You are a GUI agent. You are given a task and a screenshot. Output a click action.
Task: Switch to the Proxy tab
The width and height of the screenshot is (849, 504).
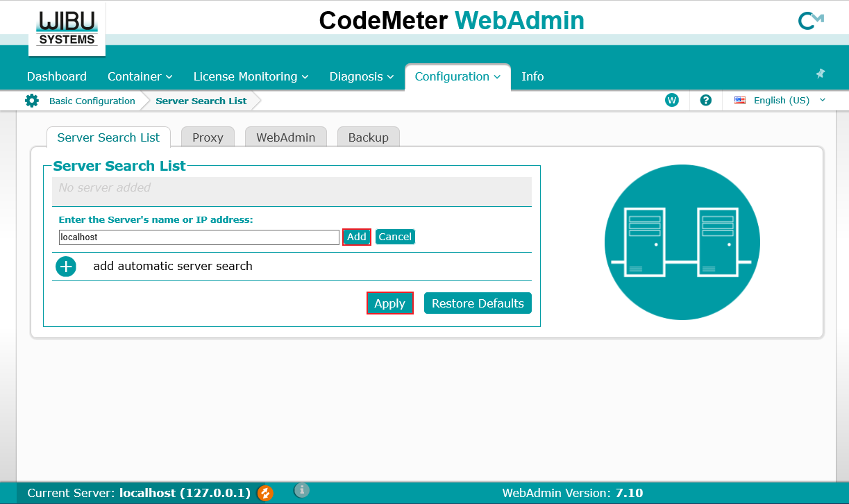click(208, 137)
